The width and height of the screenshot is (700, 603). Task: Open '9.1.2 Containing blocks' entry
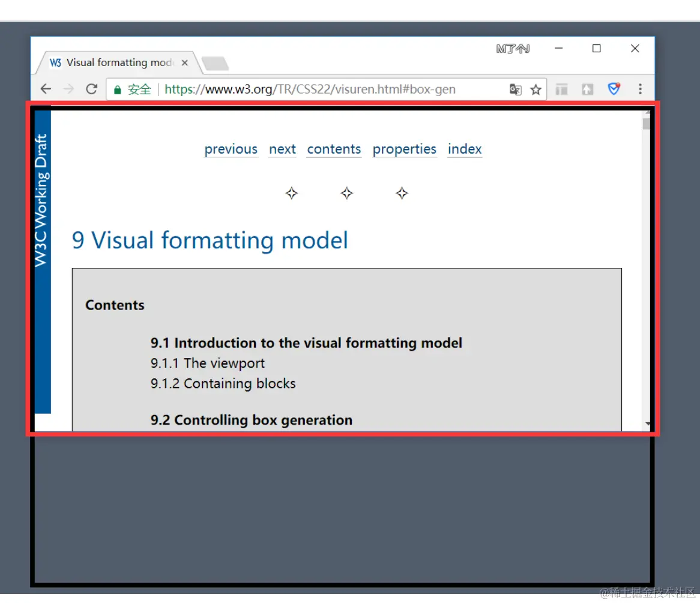[223, 384]
